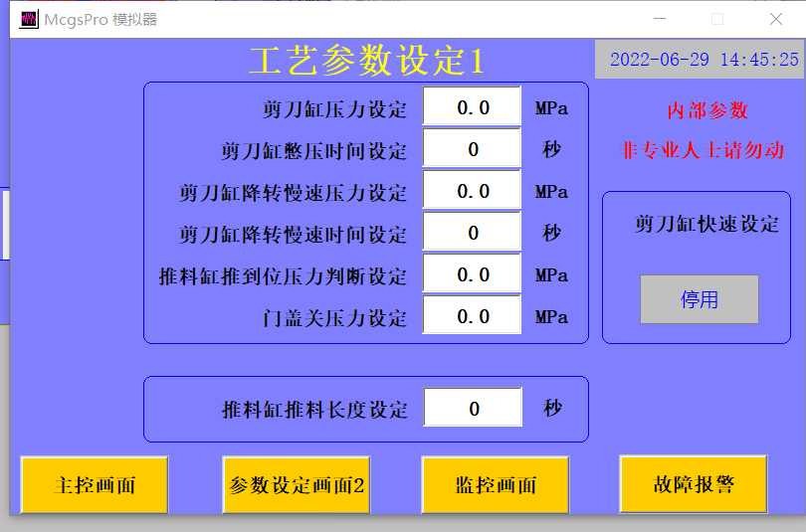Focus the 门盖关压力设定 input field
806x532 pixels.
coord(472,316)
